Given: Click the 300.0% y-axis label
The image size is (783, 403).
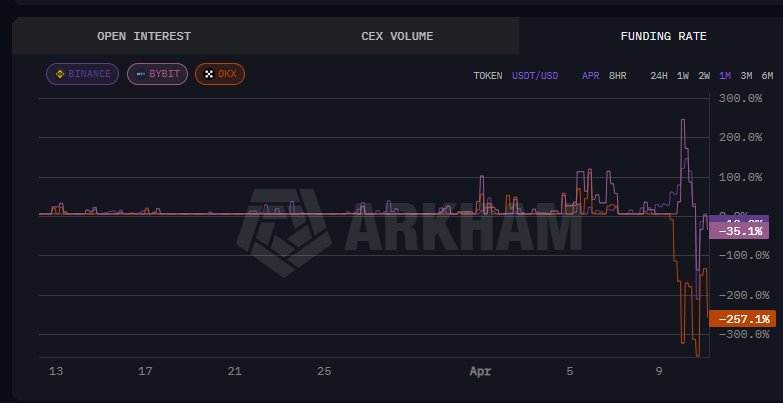Looking at the screenshot, I should [741, 98].
